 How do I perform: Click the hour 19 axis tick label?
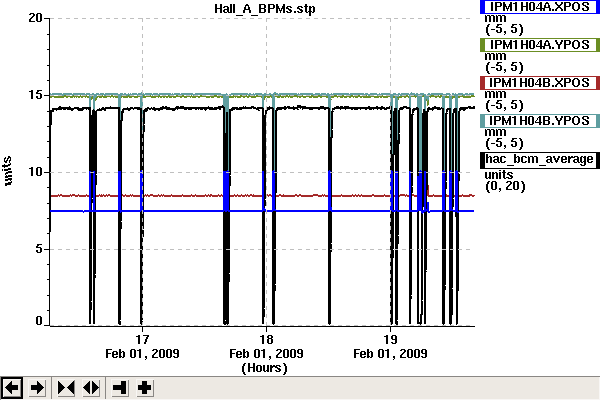[390, 339]
